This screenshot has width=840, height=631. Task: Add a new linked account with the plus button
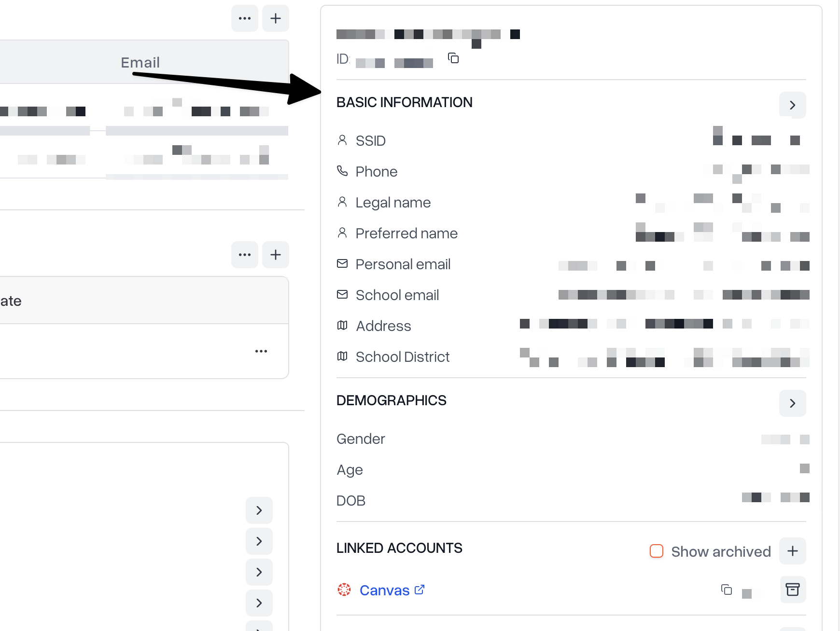[x=793, y=551]
